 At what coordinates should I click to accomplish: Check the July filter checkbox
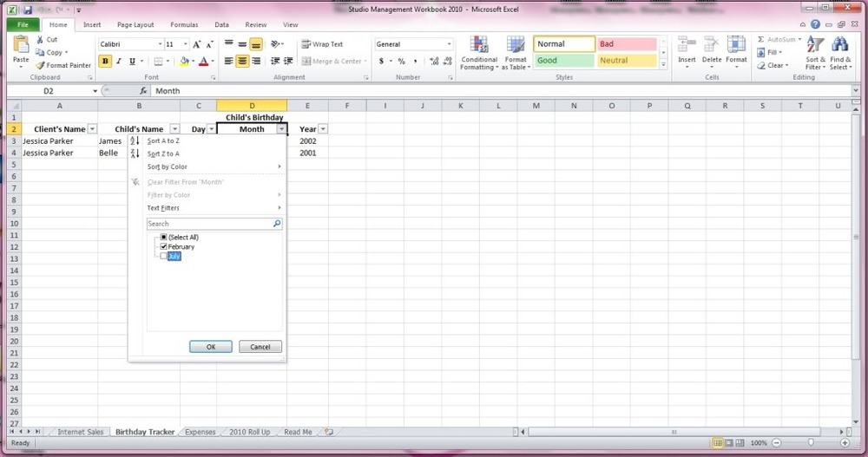[163, 257]
